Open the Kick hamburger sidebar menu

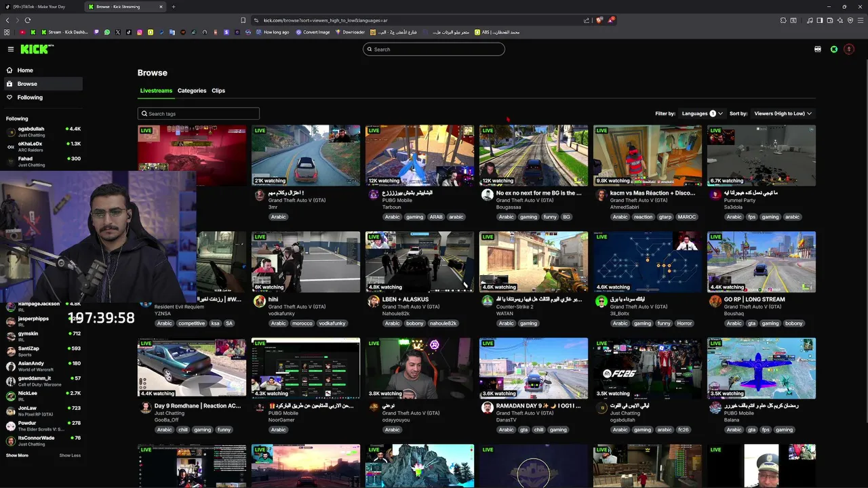click(10, 49)
